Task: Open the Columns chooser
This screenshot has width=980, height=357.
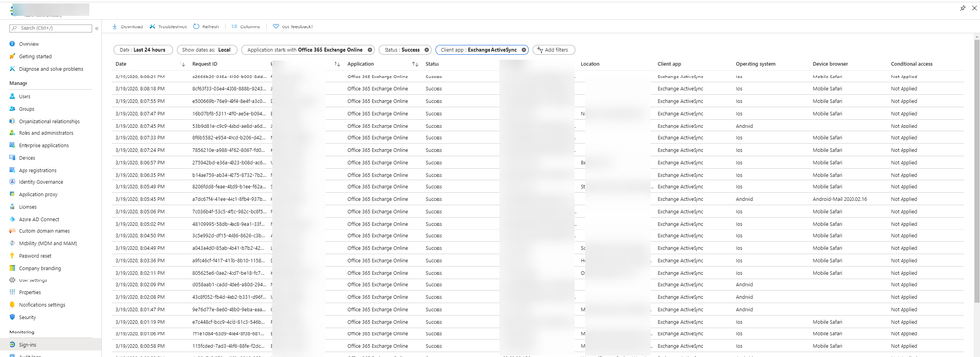Action: (x=245, y=26)
